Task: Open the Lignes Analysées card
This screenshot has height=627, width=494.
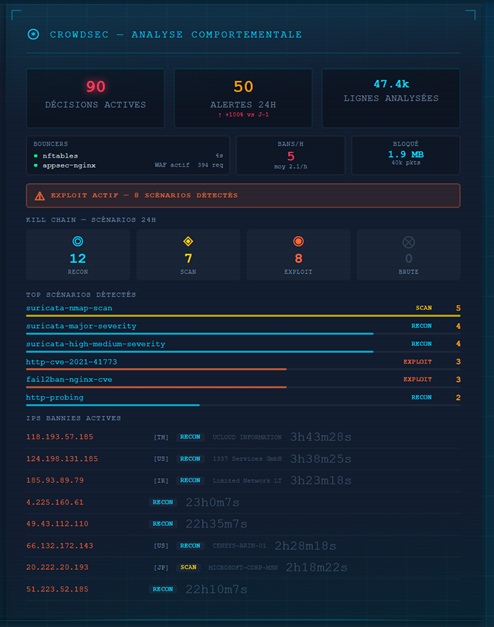Action: [x=391, y=98]
